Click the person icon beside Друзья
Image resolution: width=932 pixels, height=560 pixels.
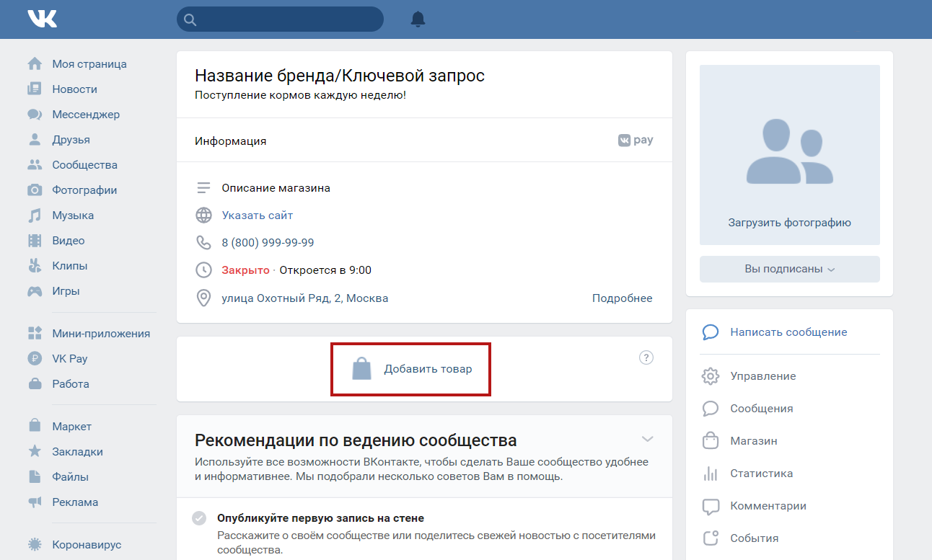click(35, 139)
